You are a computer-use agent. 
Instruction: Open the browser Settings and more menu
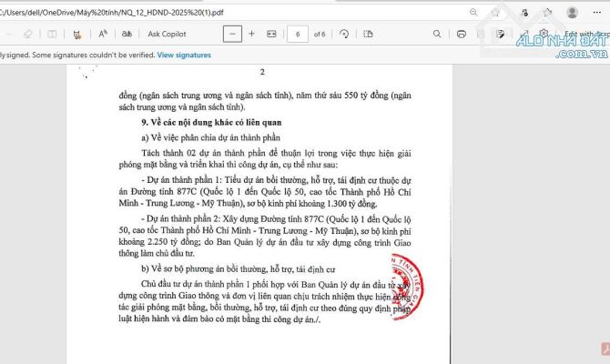596,12
